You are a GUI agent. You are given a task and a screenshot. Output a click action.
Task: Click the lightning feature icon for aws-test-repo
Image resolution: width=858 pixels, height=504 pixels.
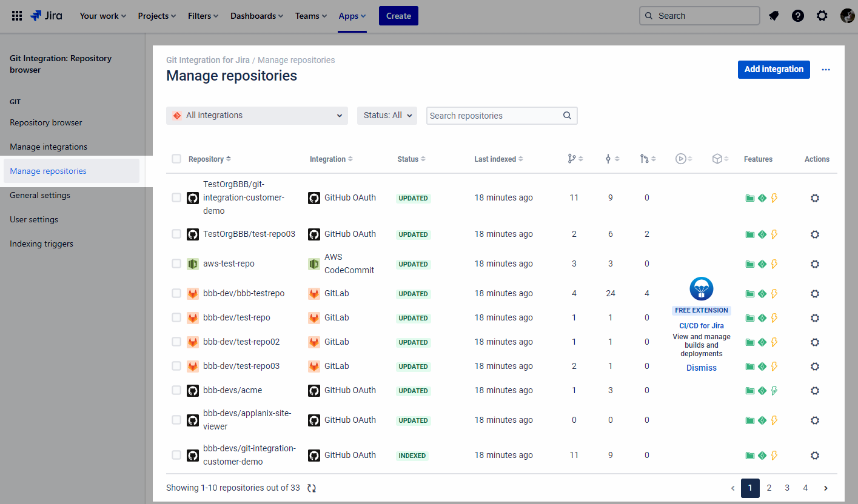pos(774,264)
